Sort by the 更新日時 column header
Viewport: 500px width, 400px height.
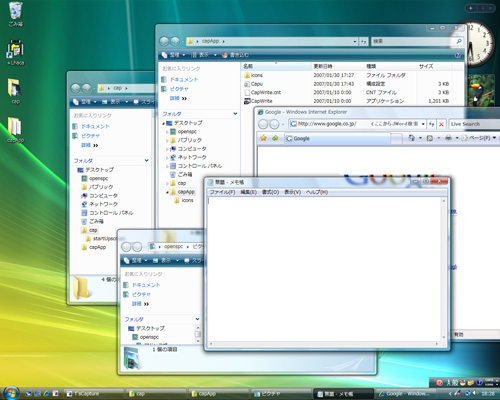pyautogui.click(x=337, y=66)
